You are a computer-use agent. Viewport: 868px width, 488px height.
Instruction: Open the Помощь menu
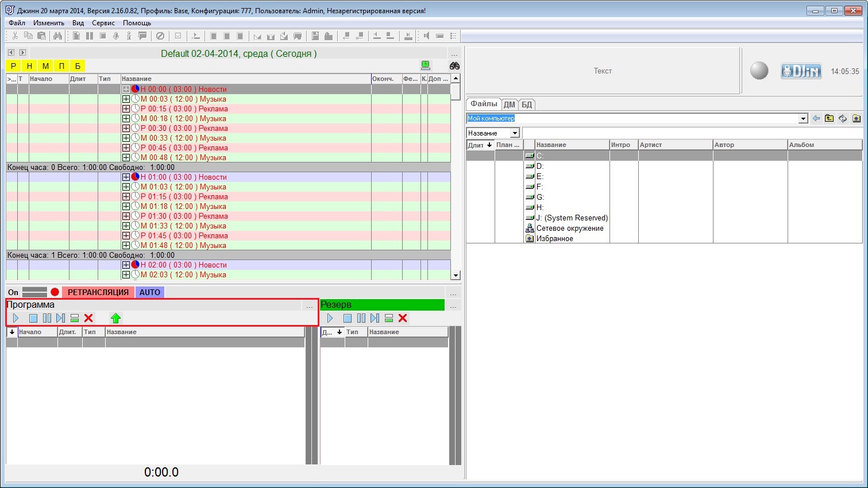tap(137, 23)
